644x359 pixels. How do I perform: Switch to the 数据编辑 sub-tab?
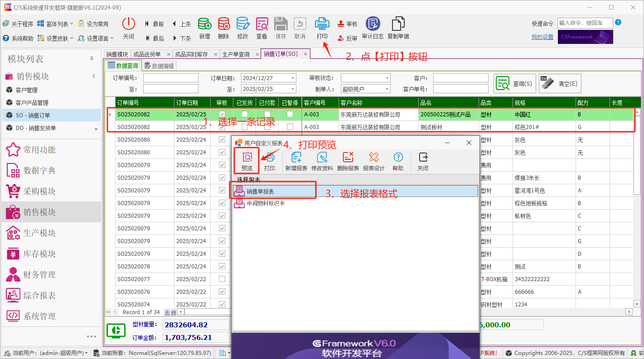coord(159,66)
